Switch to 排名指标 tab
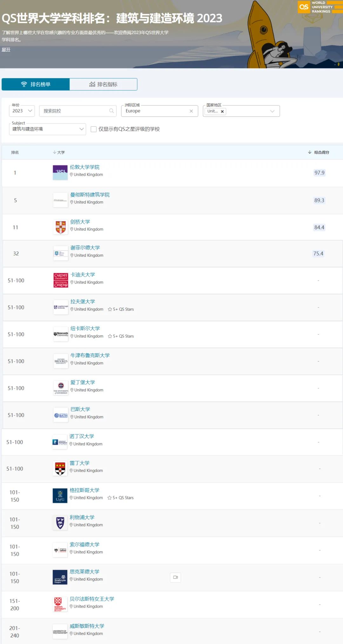Screen dimensions: 343x644 coord(104,84)
